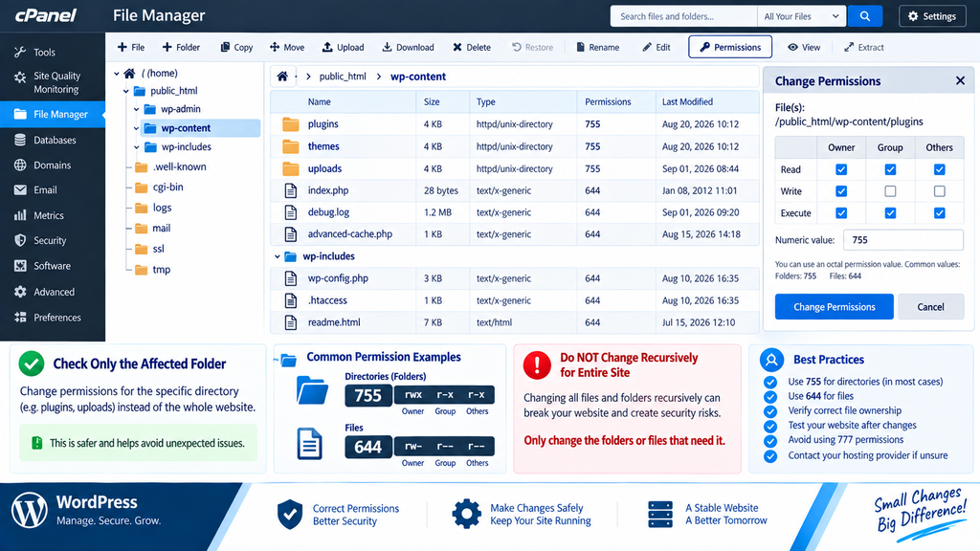The width and height of the screenshot is (980, 551).
Task: Click the Restore toolbar item
Action: (532, 47)
